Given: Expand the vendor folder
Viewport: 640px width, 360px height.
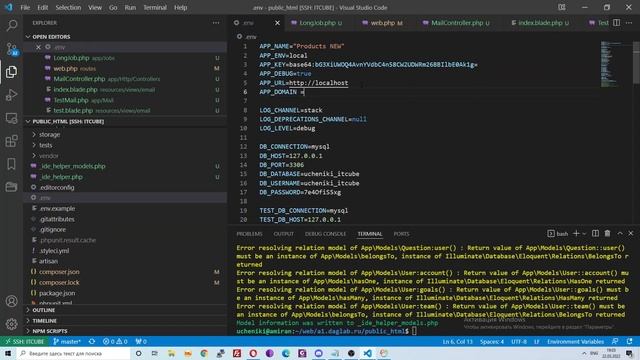Looking at the screenshot, I should [49, 156].
